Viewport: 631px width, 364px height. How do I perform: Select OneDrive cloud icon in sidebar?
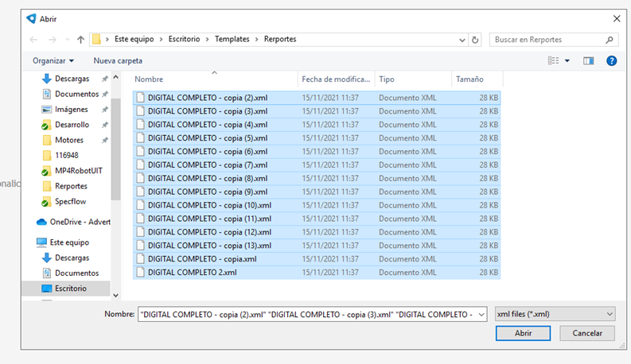pos(42,222)
